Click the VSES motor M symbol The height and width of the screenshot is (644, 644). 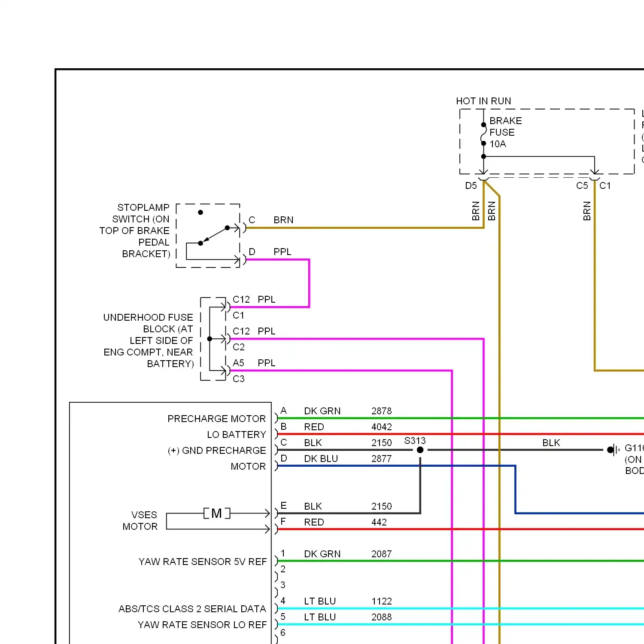pos(217,513)
